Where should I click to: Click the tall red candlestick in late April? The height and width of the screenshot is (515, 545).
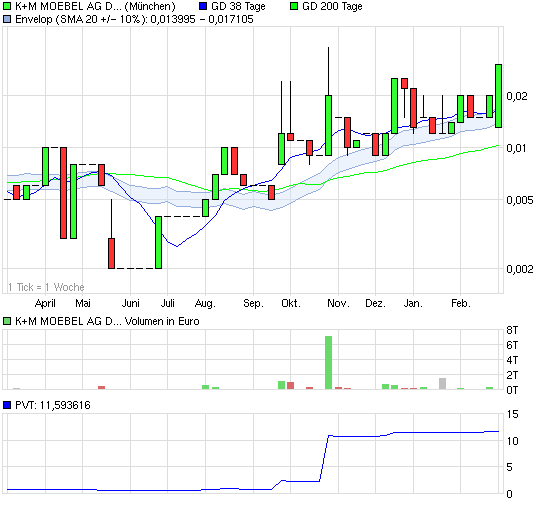(63, 193)
